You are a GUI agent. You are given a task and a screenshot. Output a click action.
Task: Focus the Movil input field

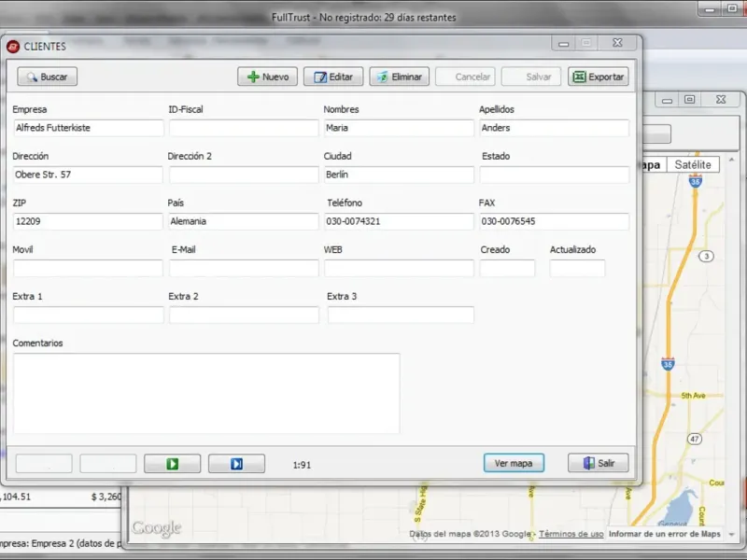(88, 268)
